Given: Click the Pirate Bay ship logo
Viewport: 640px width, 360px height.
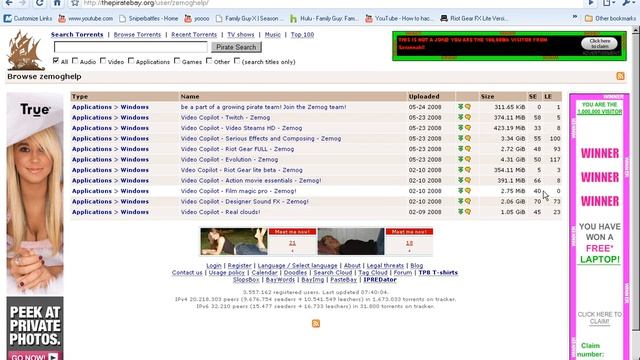Looking at the screenshot, I should pos(25,51).
